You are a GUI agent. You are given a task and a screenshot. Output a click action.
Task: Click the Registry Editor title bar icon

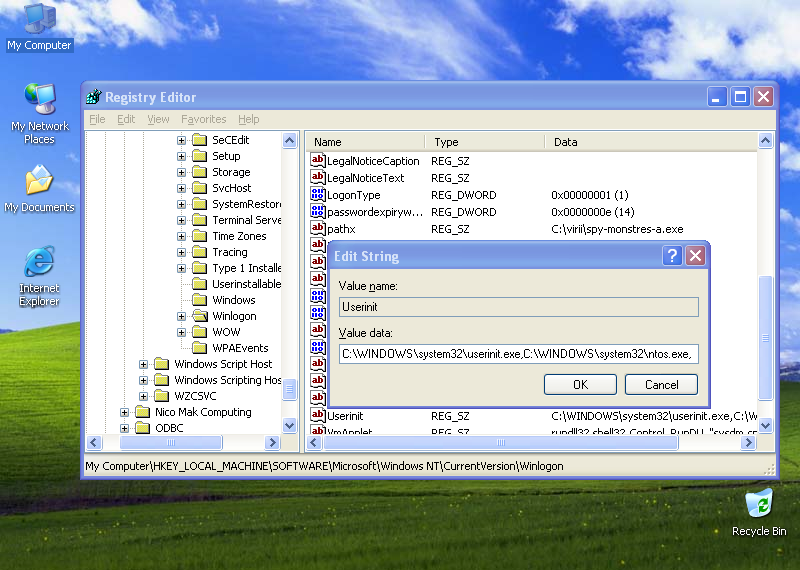click(x=94, y=96)
